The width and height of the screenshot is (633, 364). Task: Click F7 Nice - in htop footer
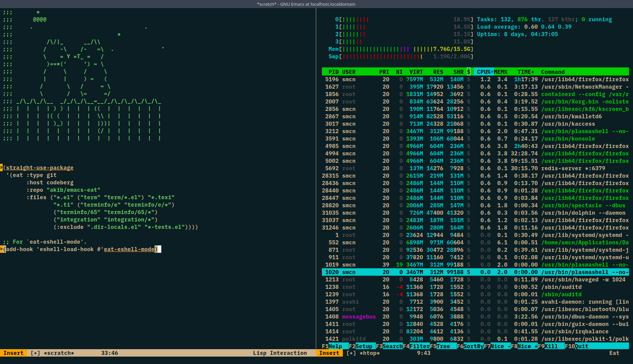pos(497,346)
